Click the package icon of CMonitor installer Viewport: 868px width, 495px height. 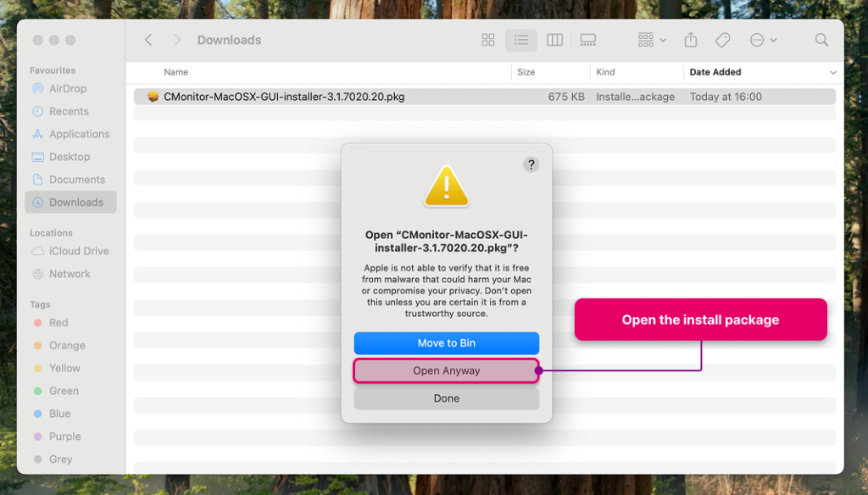tap(153, 97)
